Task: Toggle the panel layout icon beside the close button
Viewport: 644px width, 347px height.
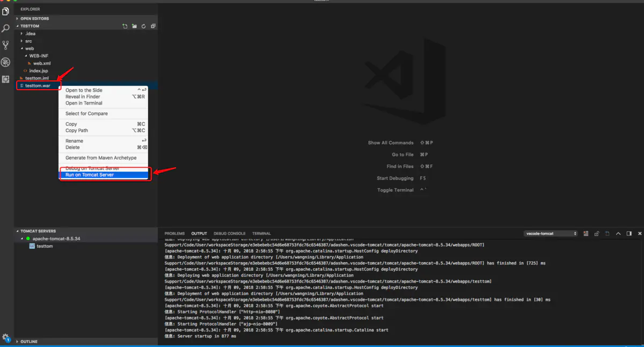Action: pos(629,233)
